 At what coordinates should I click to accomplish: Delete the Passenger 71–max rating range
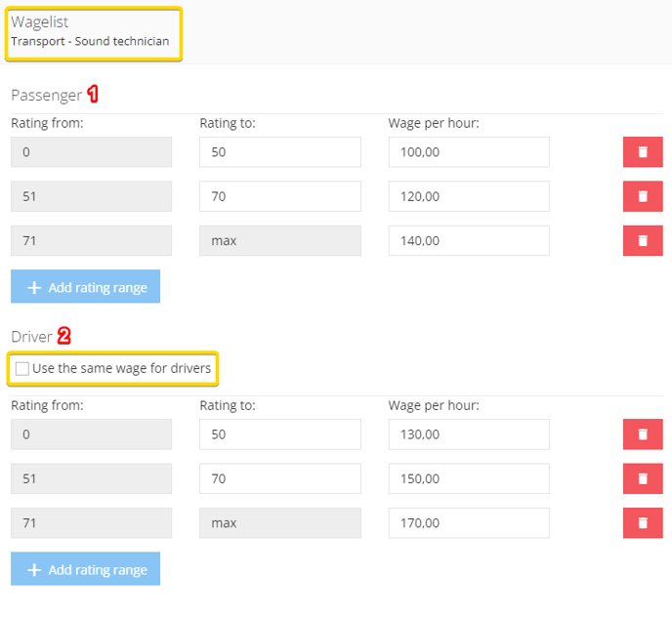tap(643, 241)
